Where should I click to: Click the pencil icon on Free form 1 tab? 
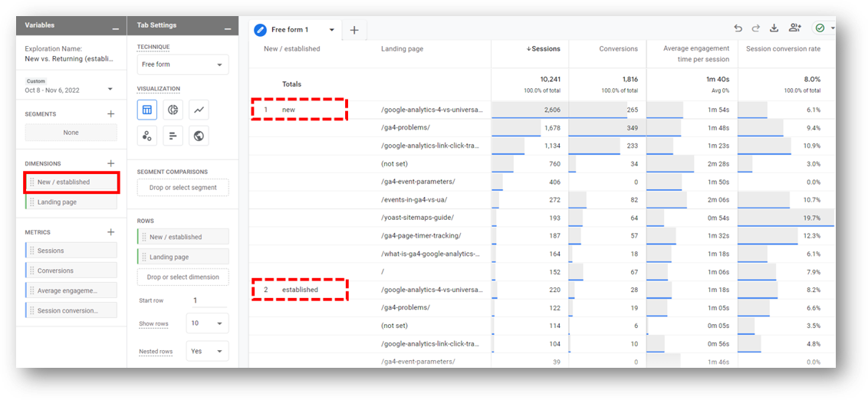coord(260,30)
